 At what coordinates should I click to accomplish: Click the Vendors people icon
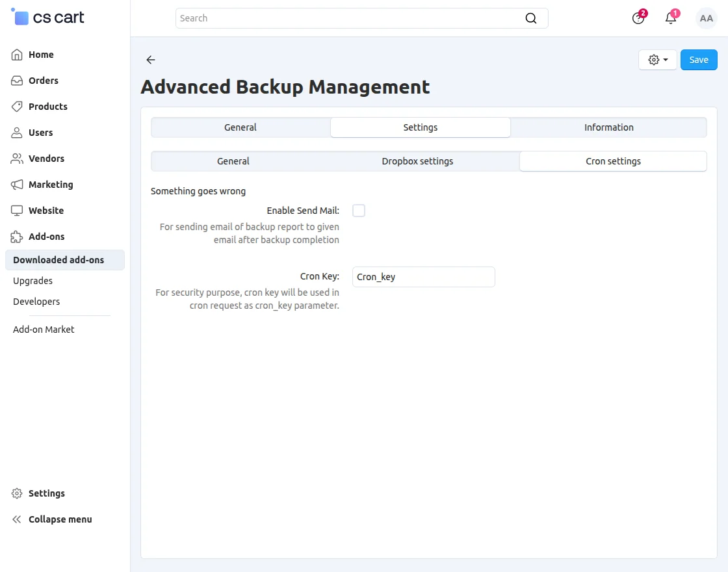coord(17,159)
